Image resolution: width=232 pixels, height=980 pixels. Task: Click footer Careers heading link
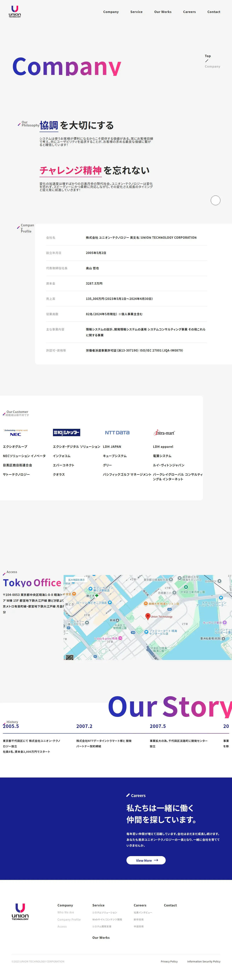tap(140, 905)
